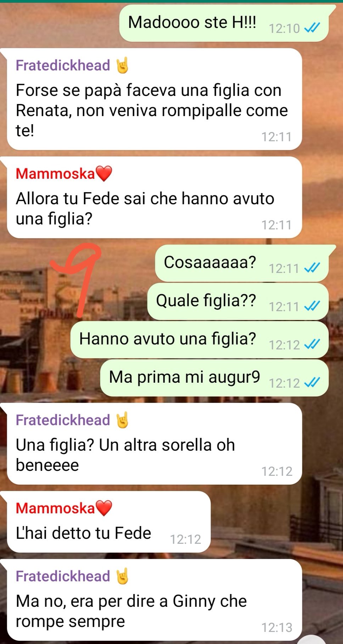Open Fratedickhead contact from 'Forse se papà' message
The image size is (343, 644).
[x=63, y=65]
